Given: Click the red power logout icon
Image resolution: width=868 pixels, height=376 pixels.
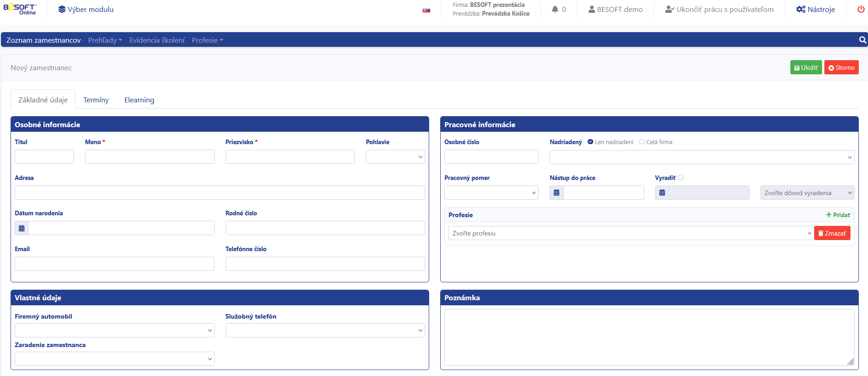Looking at the screenshot, I should pyautogui.click(x=861, y=9).
